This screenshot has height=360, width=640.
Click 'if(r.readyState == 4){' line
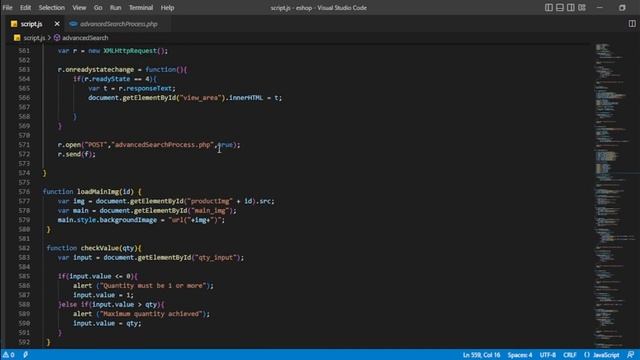click(x=115, y=79)
